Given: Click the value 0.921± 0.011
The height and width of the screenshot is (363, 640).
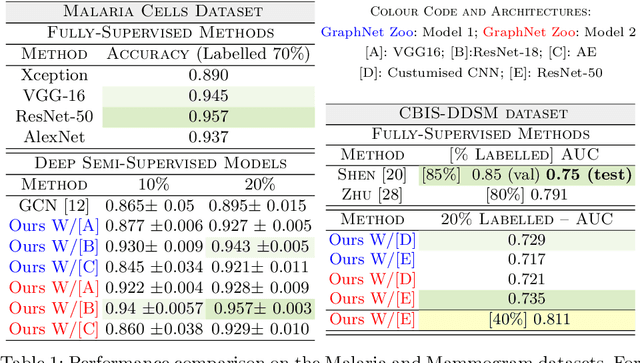Looking at the screenshot, I should pos(260,267).
